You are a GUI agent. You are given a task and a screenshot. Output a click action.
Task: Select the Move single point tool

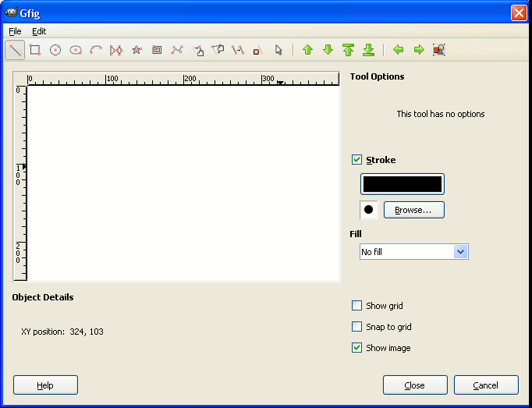click(x=218, y=50)
